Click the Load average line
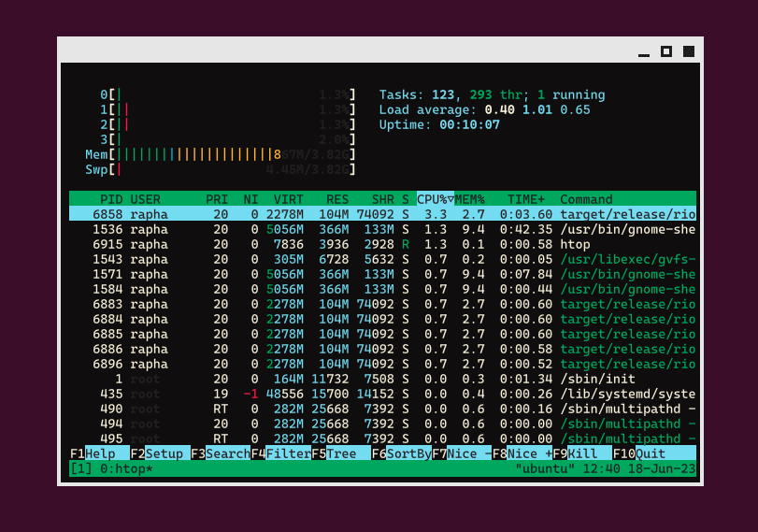The height and width of the screenshot is (532, 758). pos(484,109)
